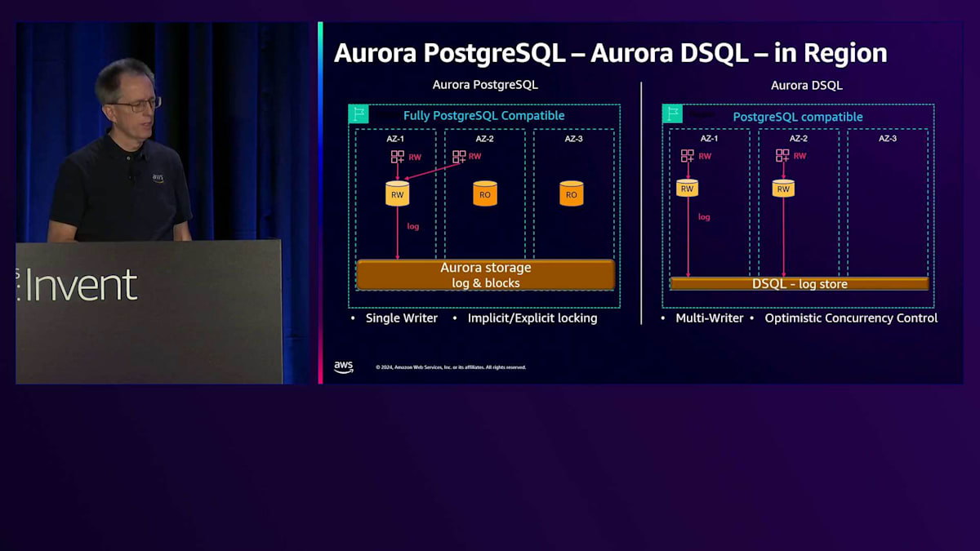Click the RW database cylinder in Aurora DSQL AZ-2
The height and width of the screenshot is (551, 980).
point(783,188)
